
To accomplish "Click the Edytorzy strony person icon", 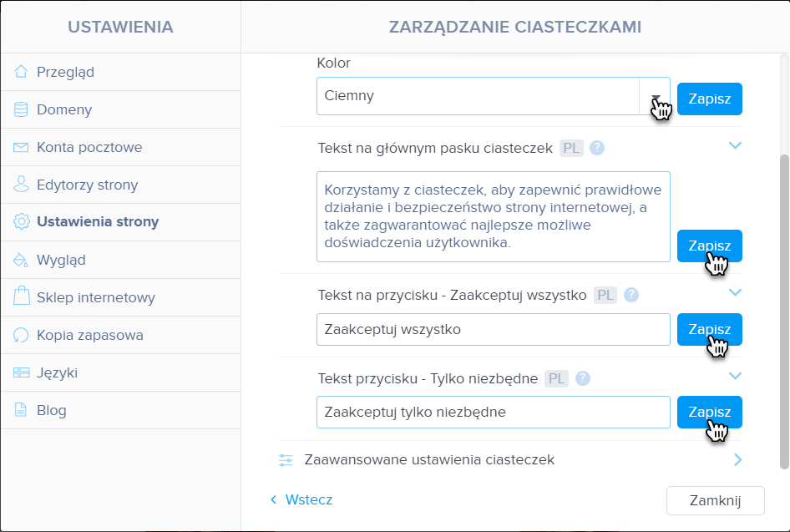I will tap(21, 185).
